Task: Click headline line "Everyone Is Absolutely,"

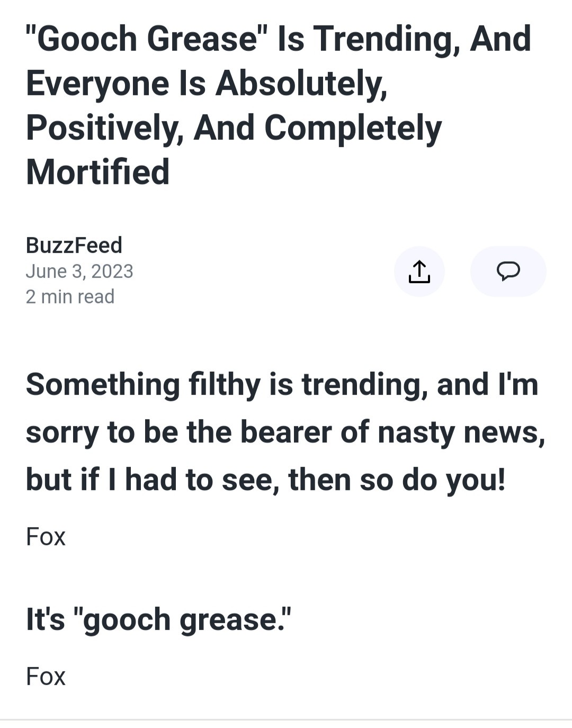Action: click(207, 84)
